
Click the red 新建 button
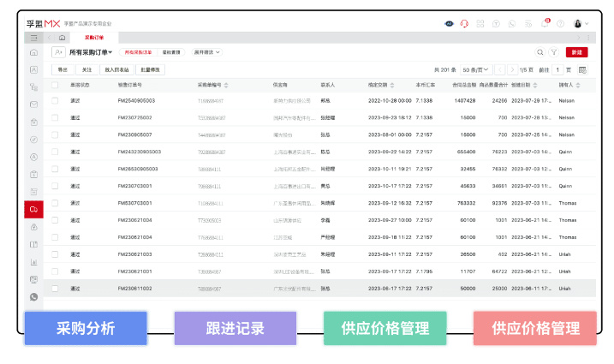576,52
